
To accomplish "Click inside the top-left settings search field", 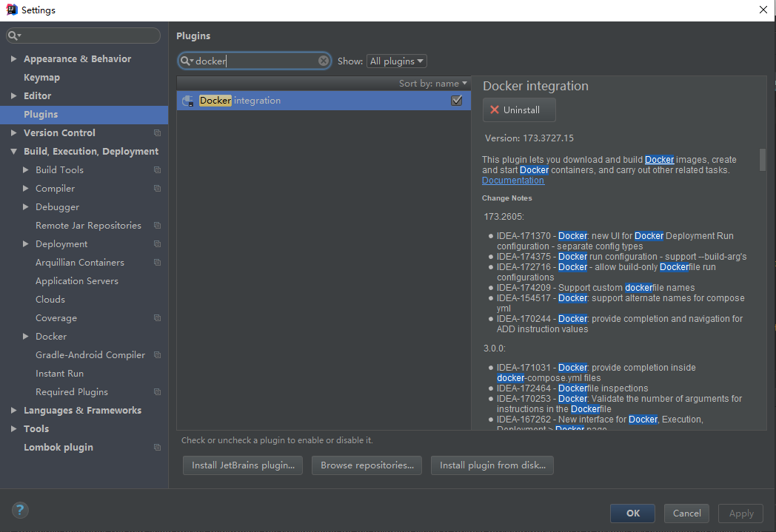I will (x=81, y=35).
